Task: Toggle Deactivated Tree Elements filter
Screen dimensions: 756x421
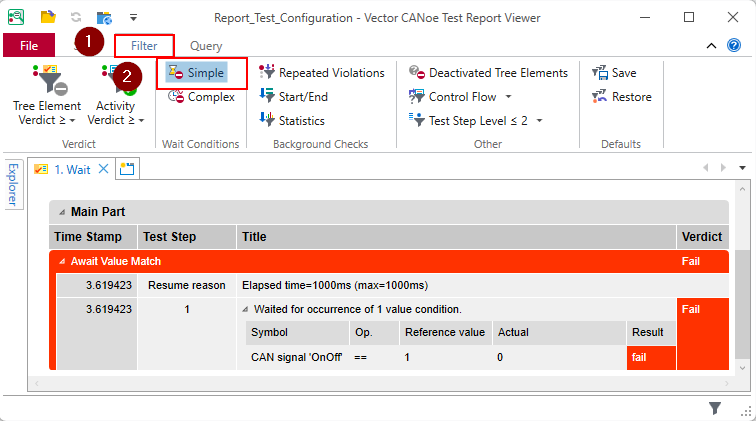Action: pyautogui.click(x=488, y=73)
